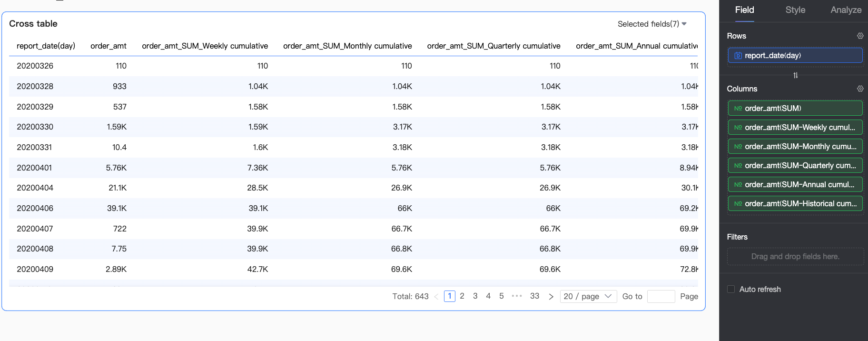
Task: Click the number icon on the Historical cumulative field
Action: tap(738, 204)
